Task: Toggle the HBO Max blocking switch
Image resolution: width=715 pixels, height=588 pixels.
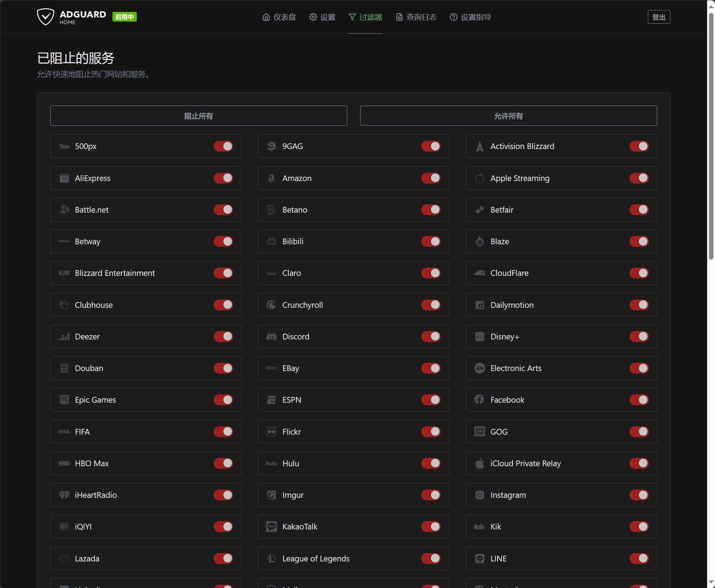Action: click(x=223, y=463)
